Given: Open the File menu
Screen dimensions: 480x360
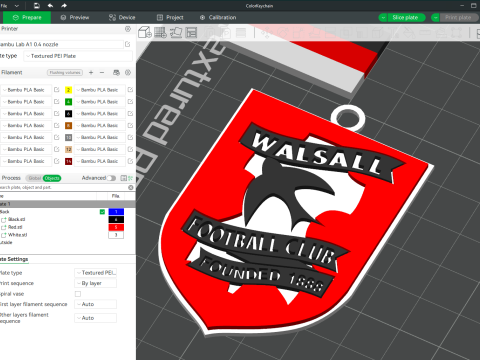Looking at the screenshot, I should click(4, 5).
